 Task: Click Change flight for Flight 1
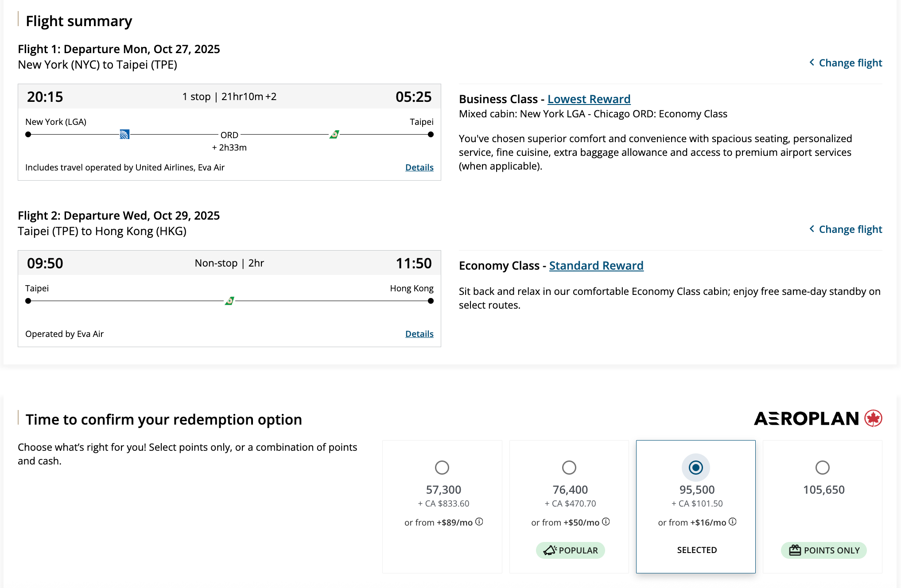point(845,63)
